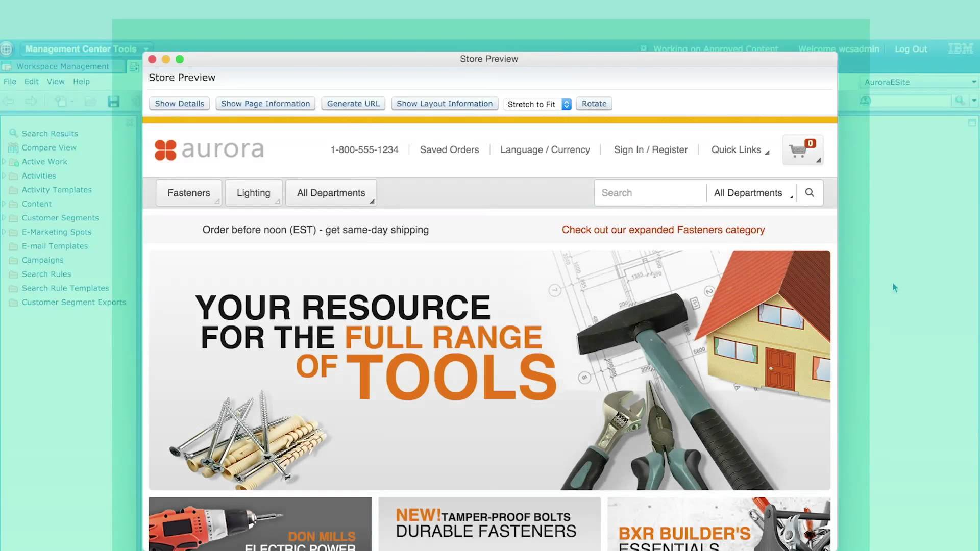980x551 pixels.
Task: Click the Search Results magnifier icon
Action: coord(13,133)
